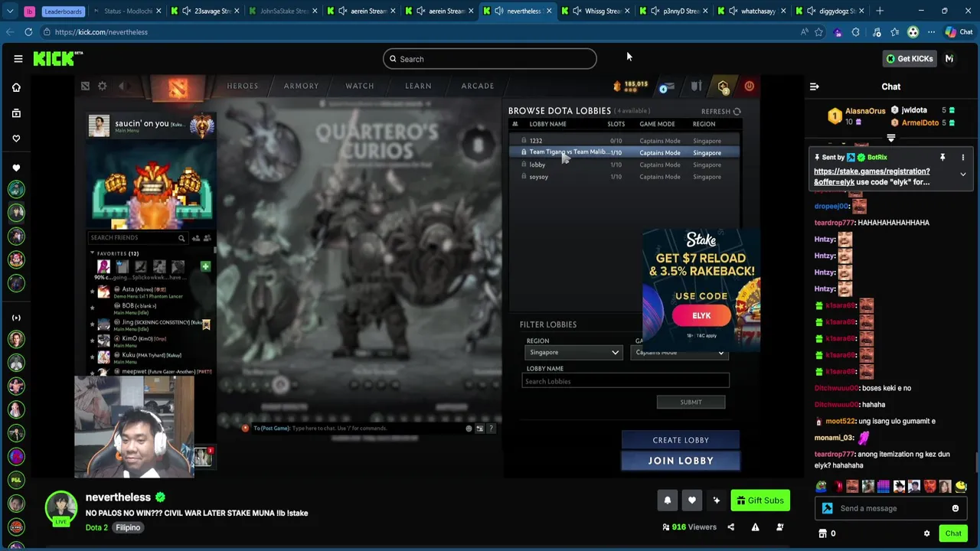Open the browser three-dot settings menu
The image size is (980, 551).
coord(931,32)
